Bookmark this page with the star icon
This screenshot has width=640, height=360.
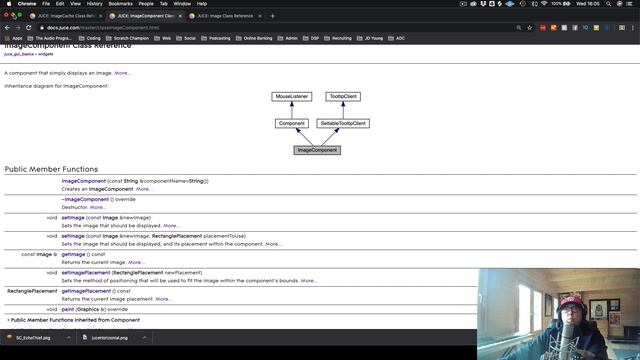(530, 28)
